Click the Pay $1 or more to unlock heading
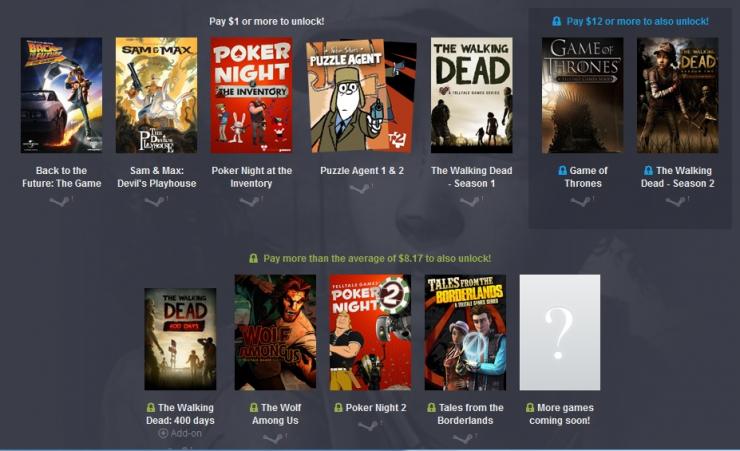 coord(267,21)
